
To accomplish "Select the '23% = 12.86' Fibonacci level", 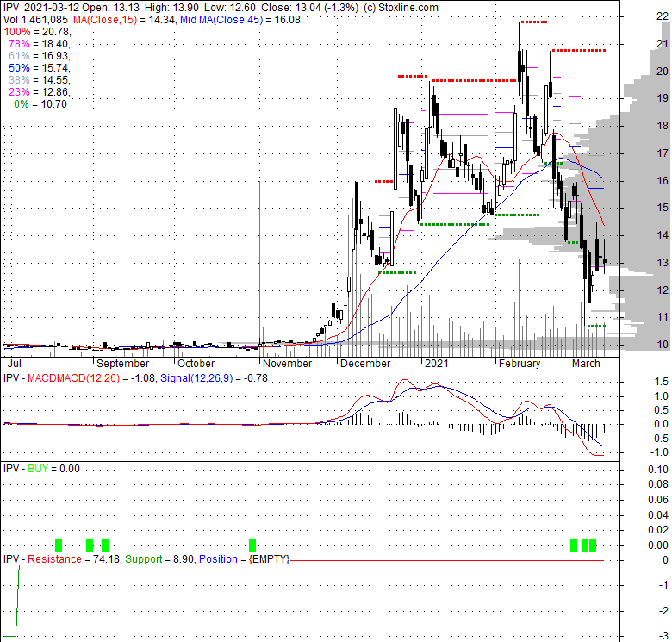I will (39, 91).
